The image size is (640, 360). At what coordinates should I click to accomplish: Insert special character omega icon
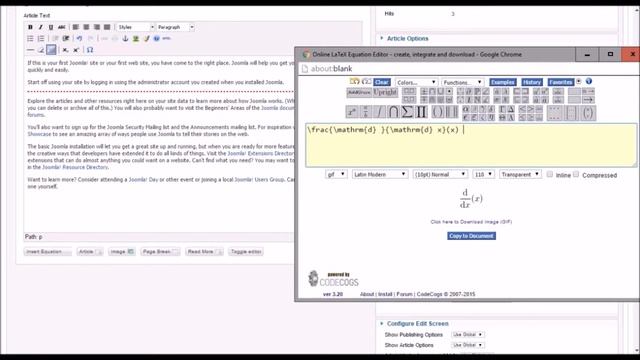[x=90, y=50]
